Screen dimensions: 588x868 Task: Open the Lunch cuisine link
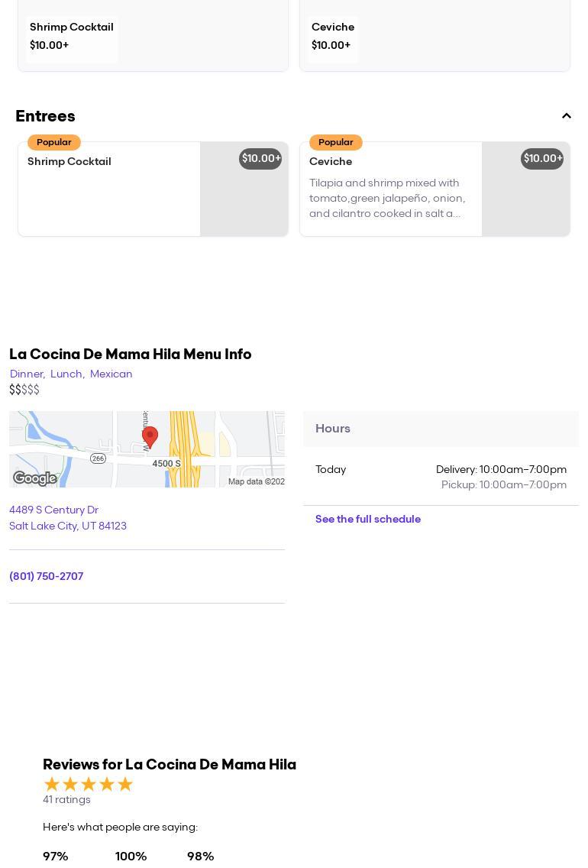[66, 374]
